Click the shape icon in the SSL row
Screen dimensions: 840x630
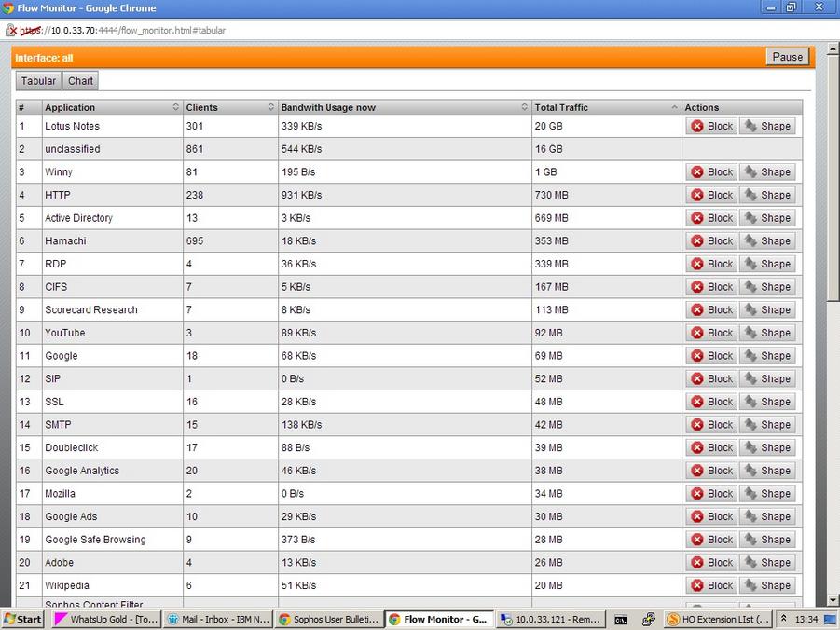click(751, 402)
